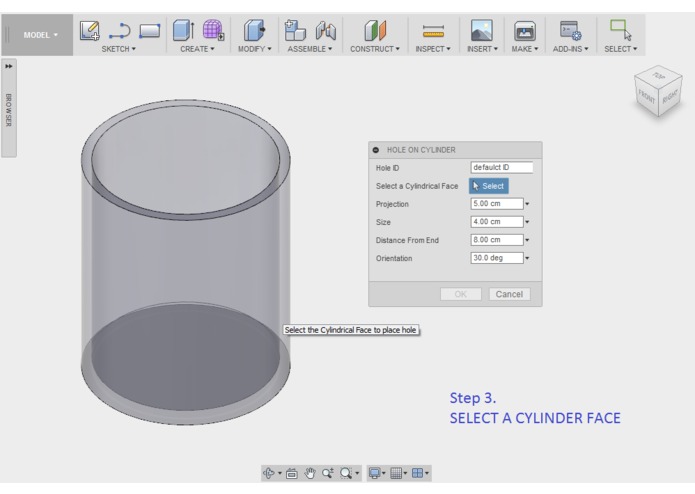Screen dimensions: 695x494
Task: Click the OK button
Action: (461, 294)
